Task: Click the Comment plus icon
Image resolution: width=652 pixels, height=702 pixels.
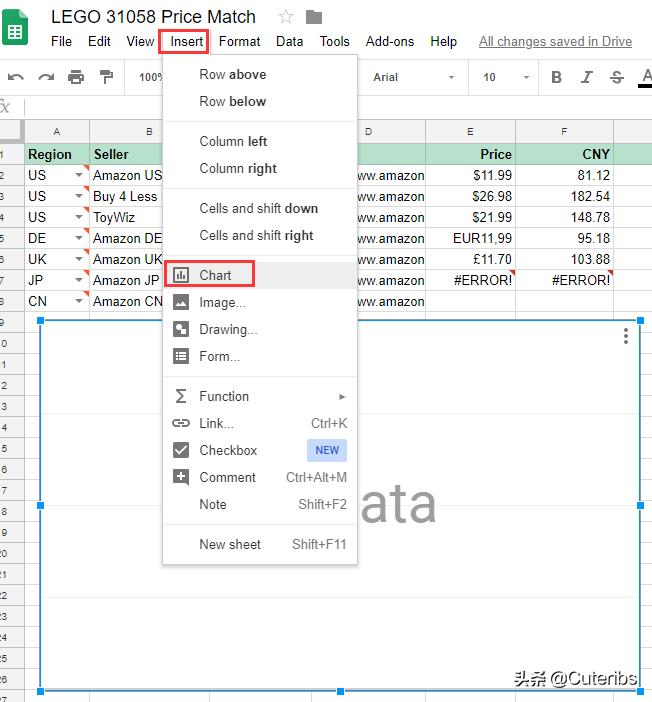Action: [x=181, y=477]
